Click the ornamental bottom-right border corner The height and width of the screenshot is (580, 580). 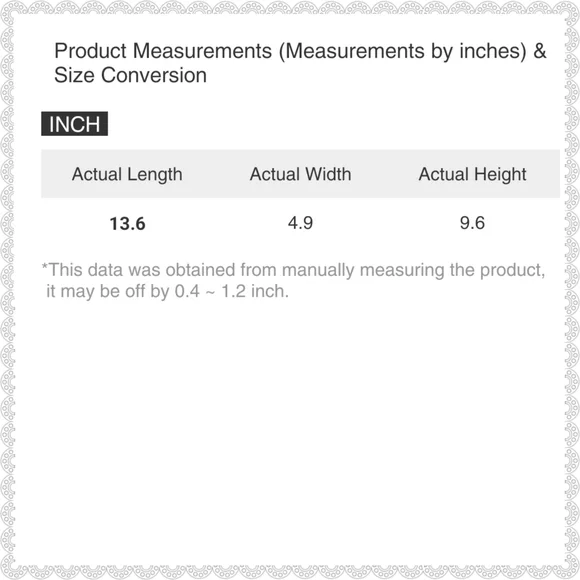(572, 572)
